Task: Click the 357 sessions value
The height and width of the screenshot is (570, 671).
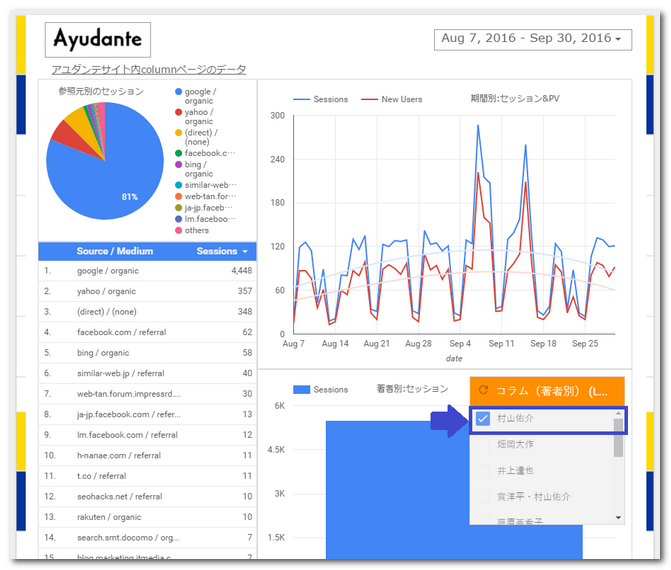Action: point(245,291)
